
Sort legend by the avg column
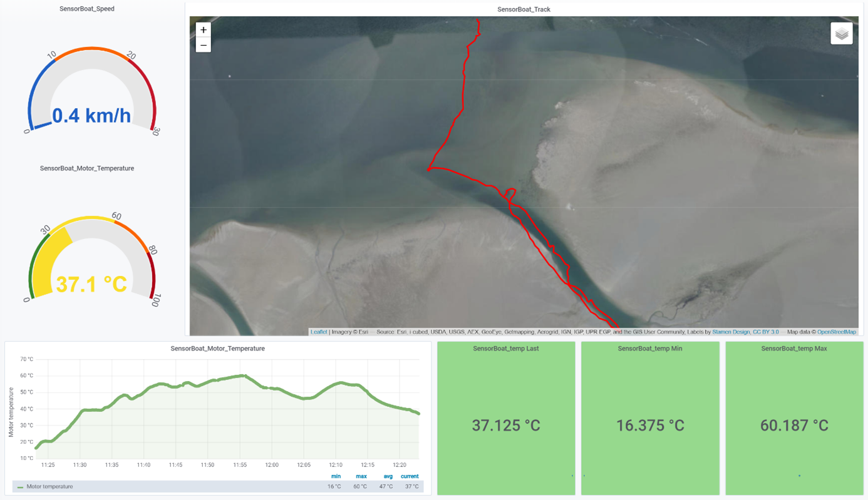pos(388,476)
